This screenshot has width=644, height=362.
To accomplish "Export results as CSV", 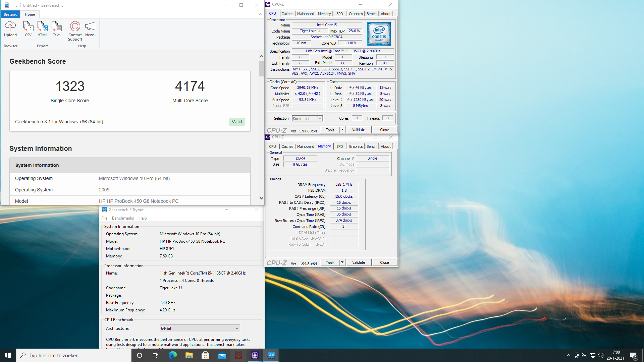I will point(28,29).
